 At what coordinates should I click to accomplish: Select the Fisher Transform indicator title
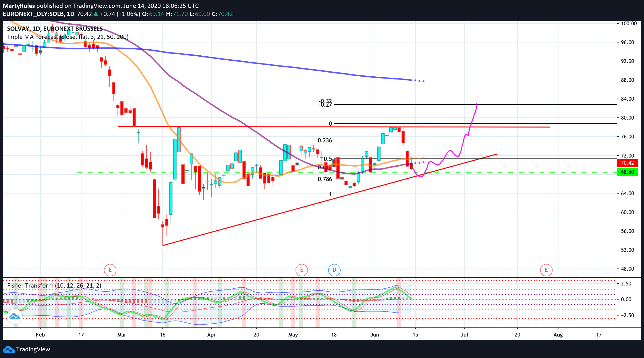click(54, 285)
